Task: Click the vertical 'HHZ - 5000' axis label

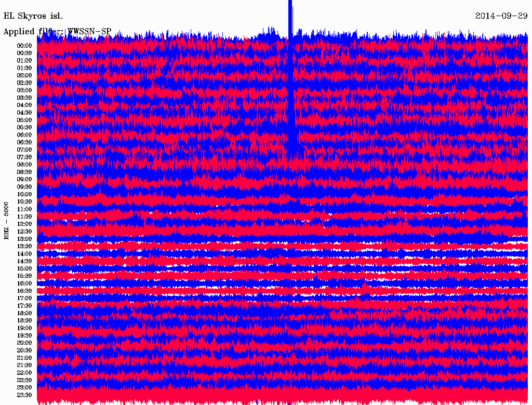Action: click(6, 220)
